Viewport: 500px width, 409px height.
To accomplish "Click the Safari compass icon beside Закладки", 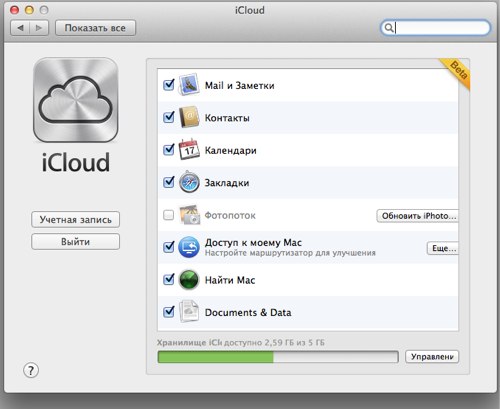I will pos(189,182).
